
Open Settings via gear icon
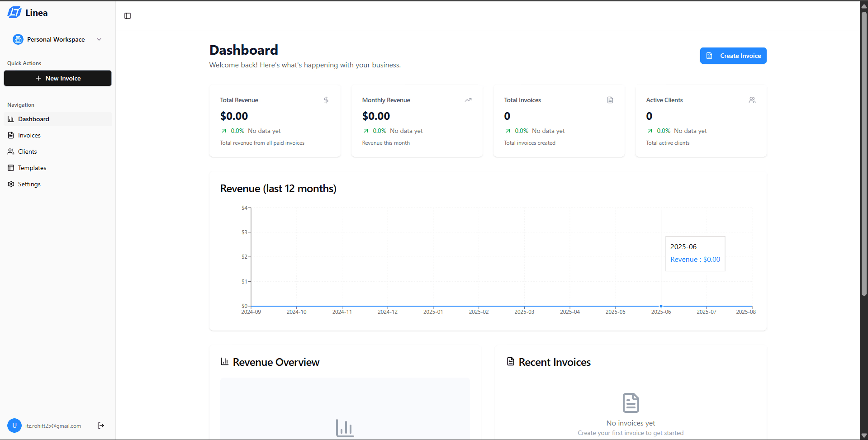point(11,184)
